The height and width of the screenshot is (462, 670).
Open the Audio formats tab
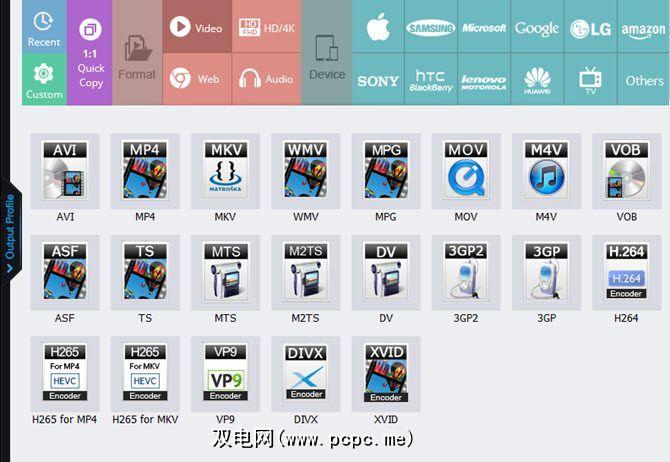pyautogui.click(x=267, y=79)
